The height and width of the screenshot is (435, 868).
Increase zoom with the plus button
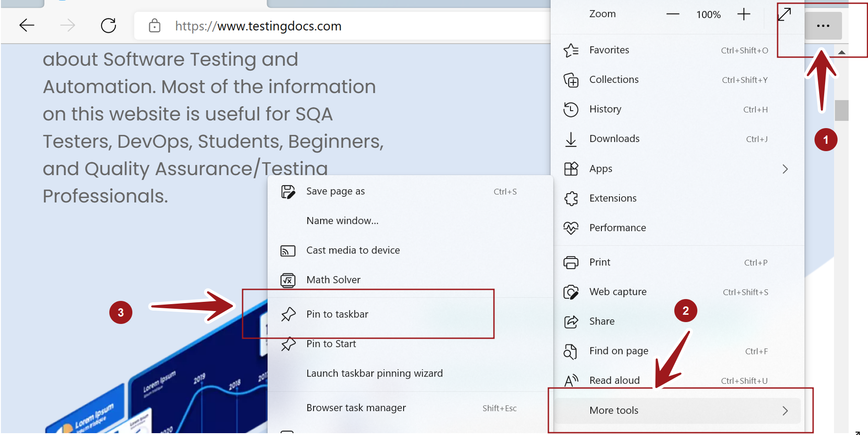tap(743, 14)
